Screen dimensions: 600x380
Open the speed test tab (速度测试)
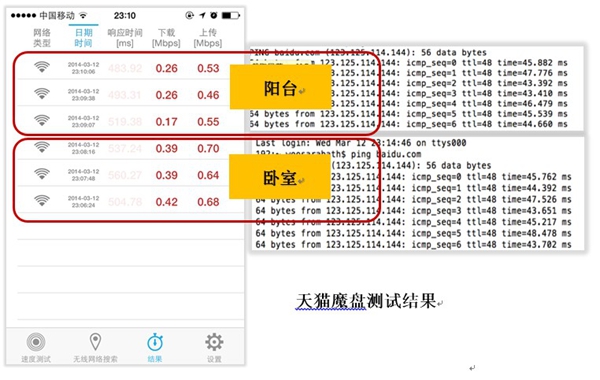pyautogui.click(x=36, y=347)
